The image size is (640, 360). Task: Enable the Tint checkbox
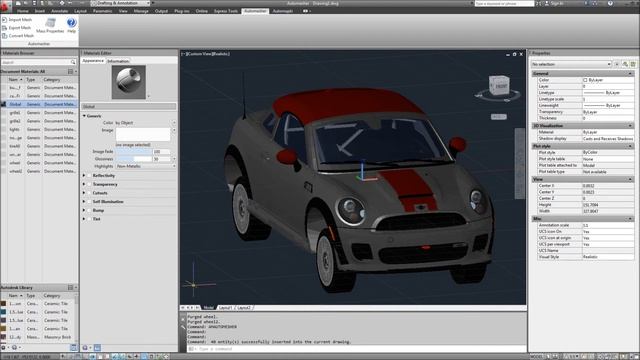click(x=89, y=219)
